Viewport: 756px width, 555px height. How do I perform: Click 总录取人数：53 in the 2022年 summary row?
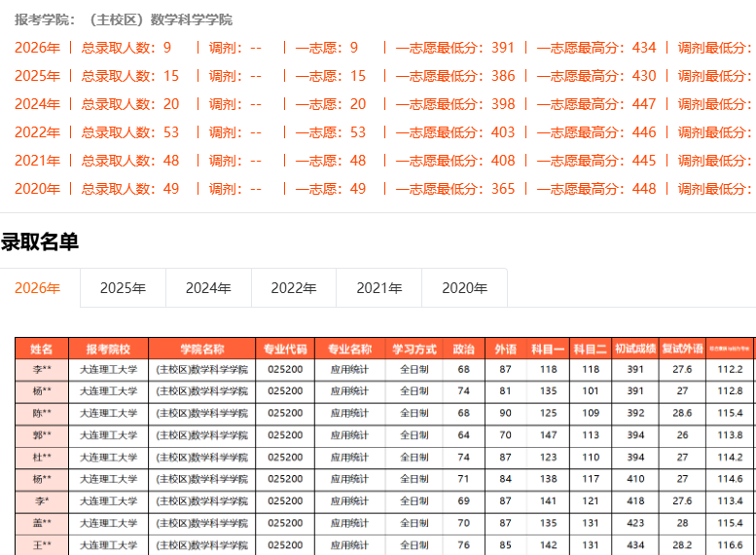(130, 132)
